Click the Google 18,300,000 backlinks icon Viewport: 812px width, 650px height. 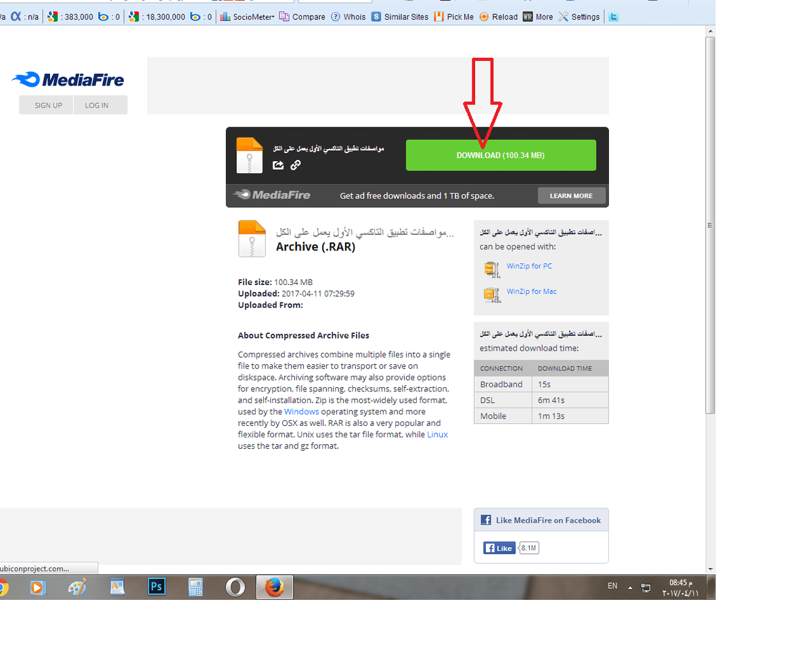tap(135, 17)
